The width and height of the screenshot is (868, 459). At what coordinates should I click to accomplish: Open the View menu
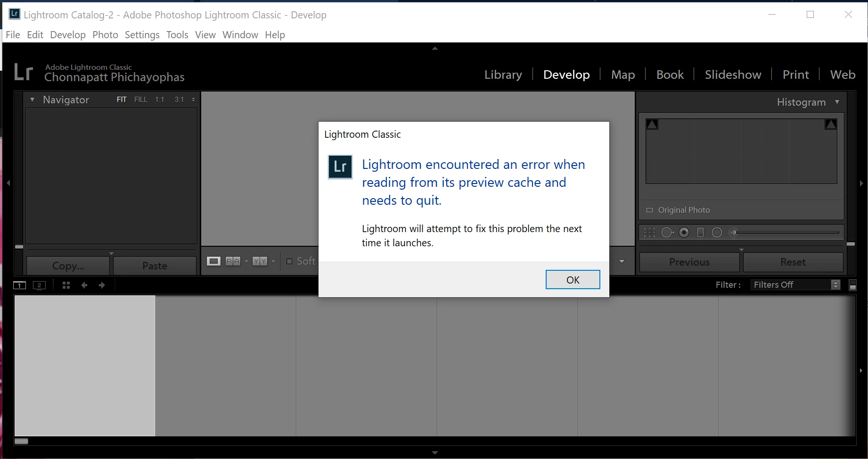(x=205, y=35)
